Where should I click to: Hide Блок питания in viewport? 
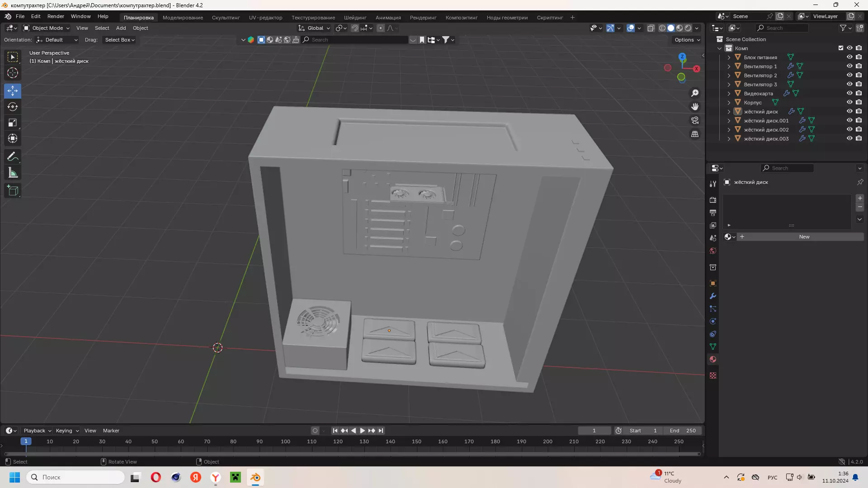click(x=849, y=57)
